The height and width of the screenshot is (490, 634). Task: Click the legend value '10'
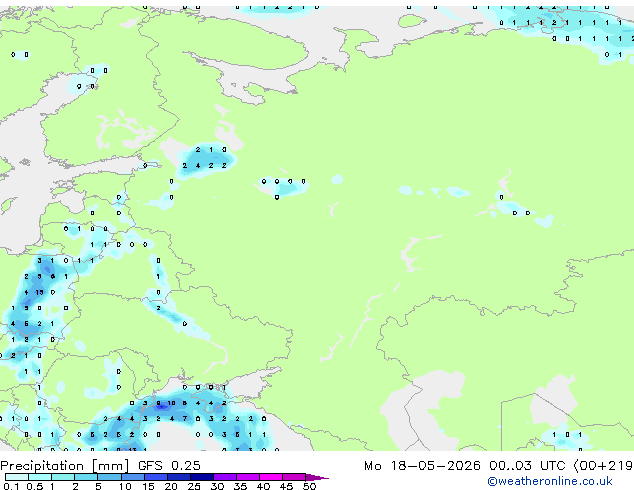point(125,486)
